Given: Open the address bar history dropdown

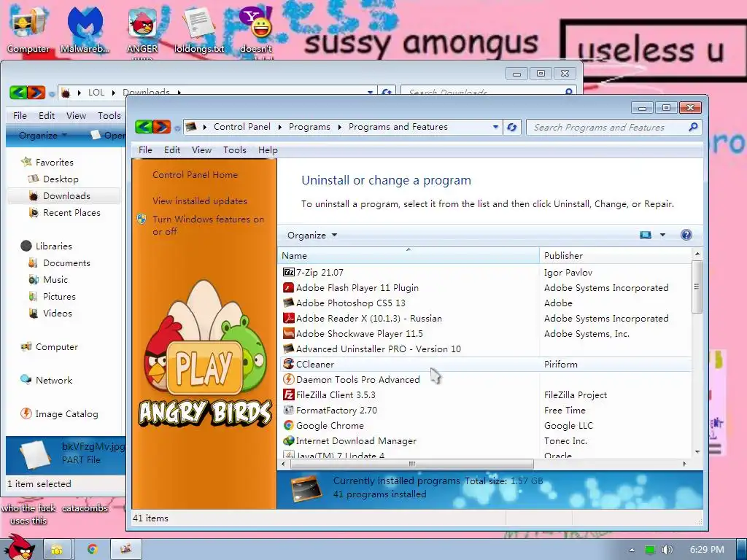Looking at the screenshot, I should click(495, 127).
